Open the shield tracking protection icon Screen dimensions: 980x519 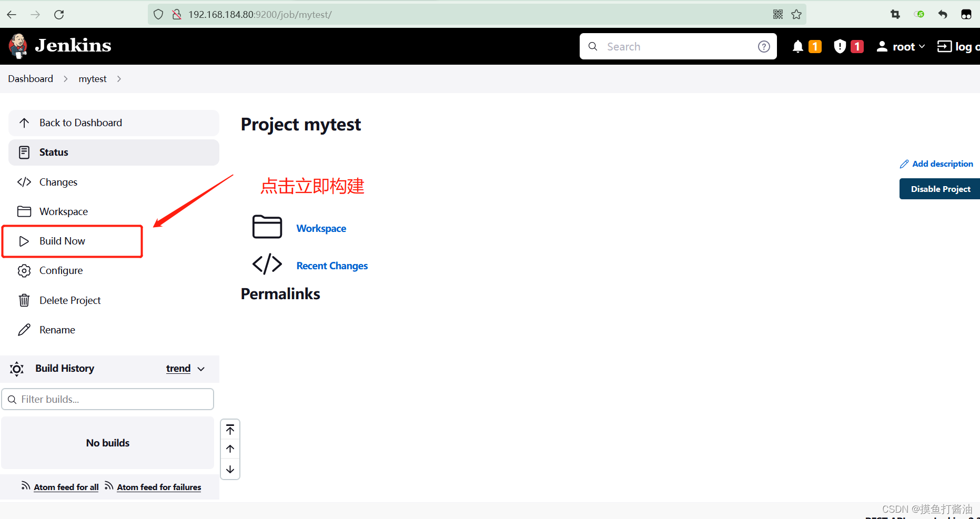(x=158, y=15)
